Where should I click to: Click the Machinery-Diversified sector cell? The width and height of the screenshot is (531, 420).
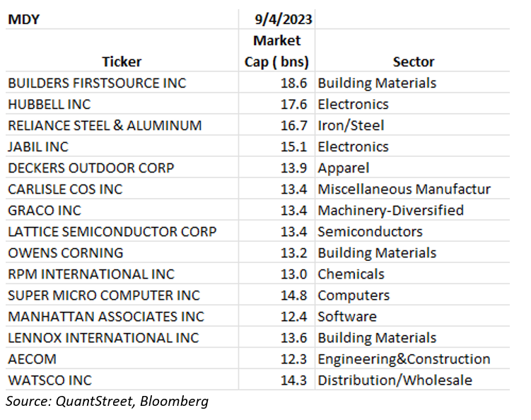pos(390,210)
